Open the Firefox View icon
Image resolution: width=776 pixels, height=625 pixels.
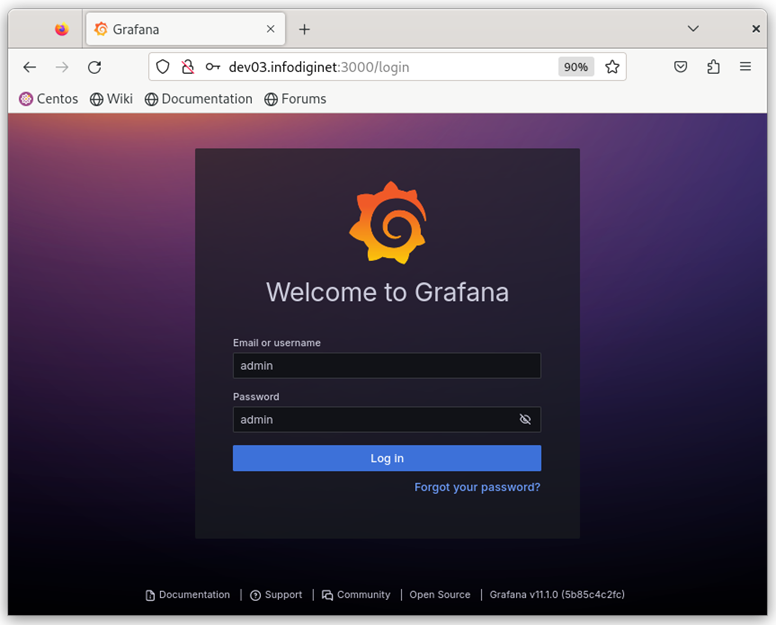(61, 30)
